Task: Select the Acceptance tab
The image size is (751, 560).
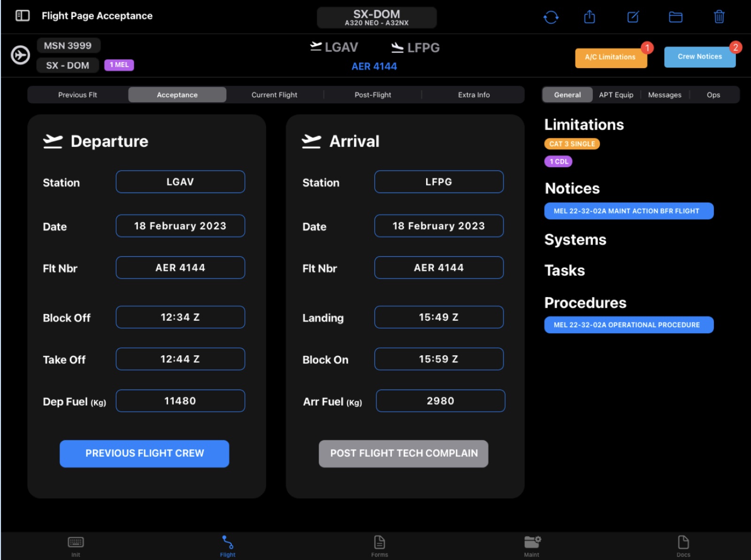Action: point(177,95)
